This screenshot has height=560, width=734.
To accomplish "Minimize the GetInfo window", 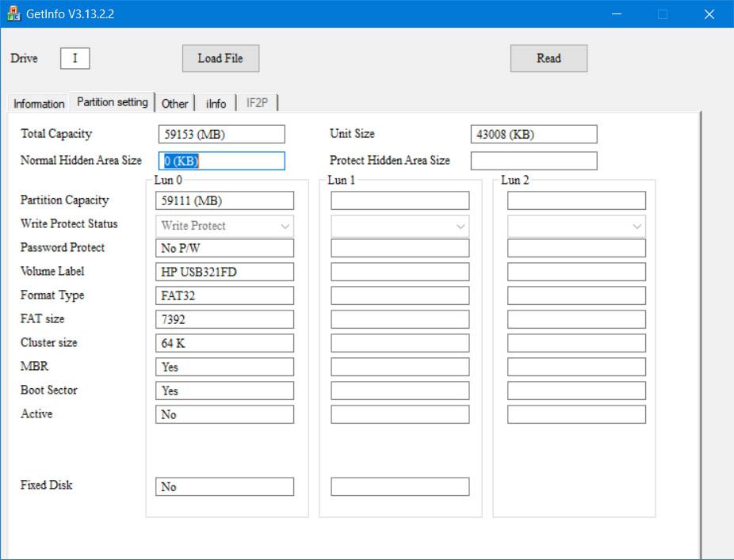I will point(617,14).
